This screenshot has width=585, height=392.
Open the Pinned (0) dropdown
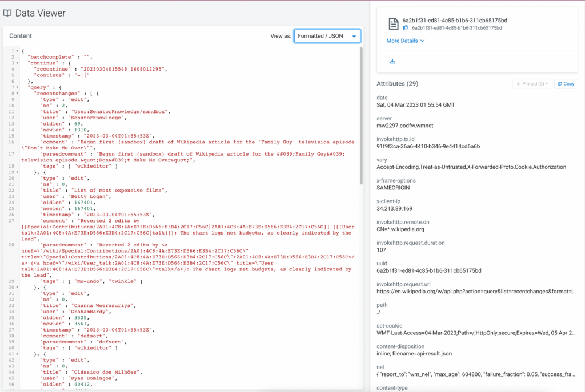coord(531,84)
